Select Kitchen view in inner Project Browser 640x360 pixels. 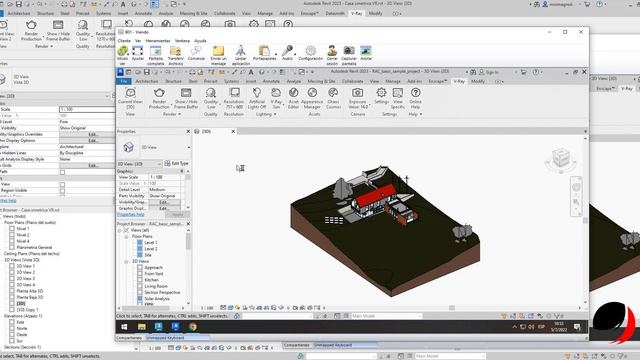click(x=151, y=280)
